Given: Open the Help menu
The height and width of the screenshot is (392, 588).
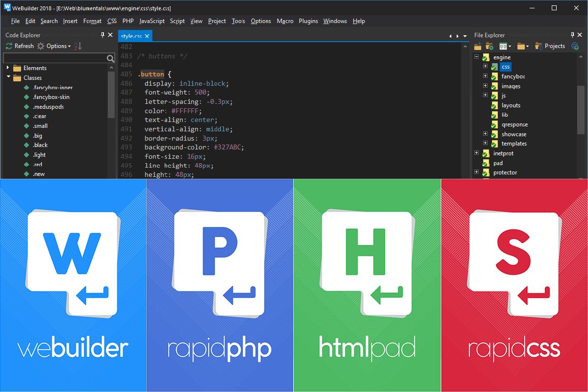Looking at the screenshot, I should 359,21.
